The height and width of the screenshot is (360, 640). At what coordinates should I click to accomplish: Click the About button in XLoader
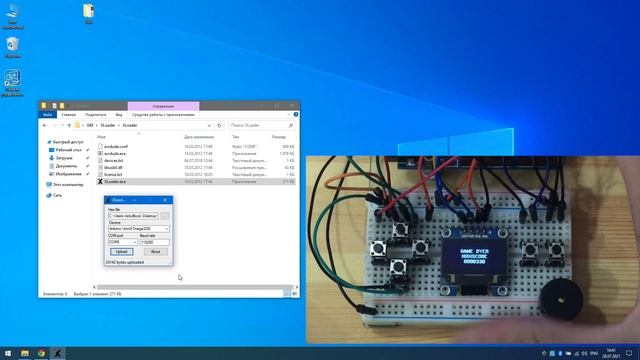[156, 252]
